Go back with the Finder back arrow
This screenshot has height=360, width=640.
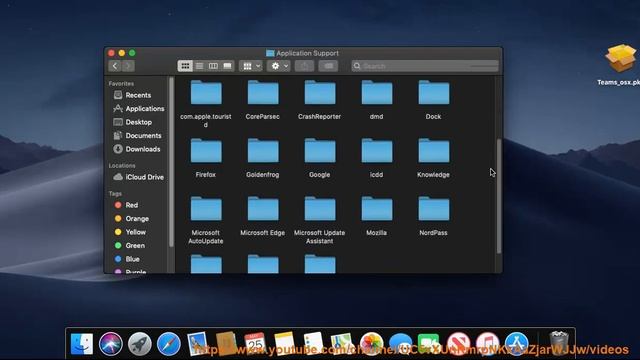115,66
